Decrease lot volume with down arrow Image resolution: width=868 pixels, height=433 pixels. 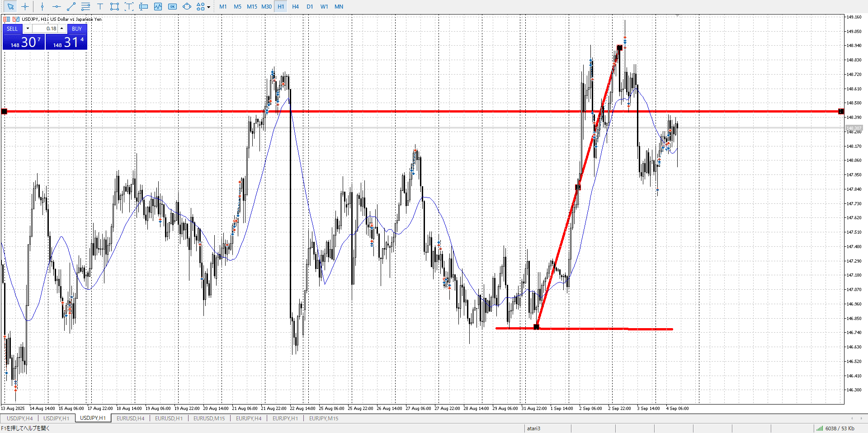[x=28, y=28]
